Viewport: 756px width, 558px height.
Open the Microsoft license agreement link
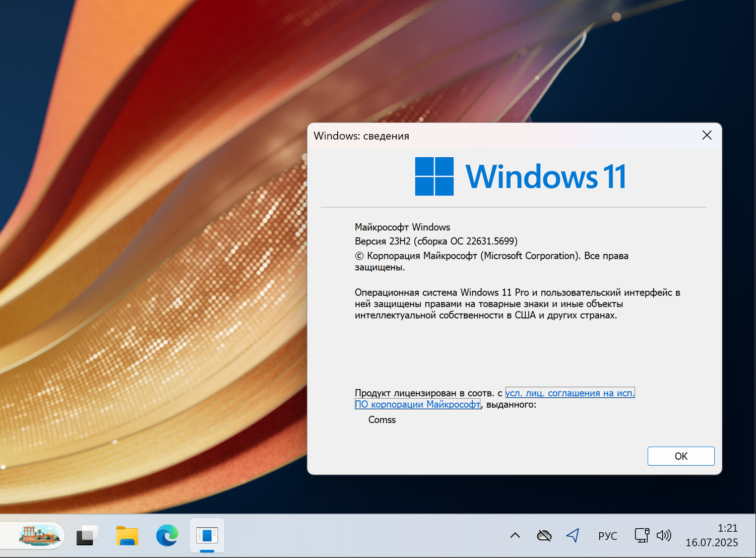pyautogui.click(x=570, y=393)
